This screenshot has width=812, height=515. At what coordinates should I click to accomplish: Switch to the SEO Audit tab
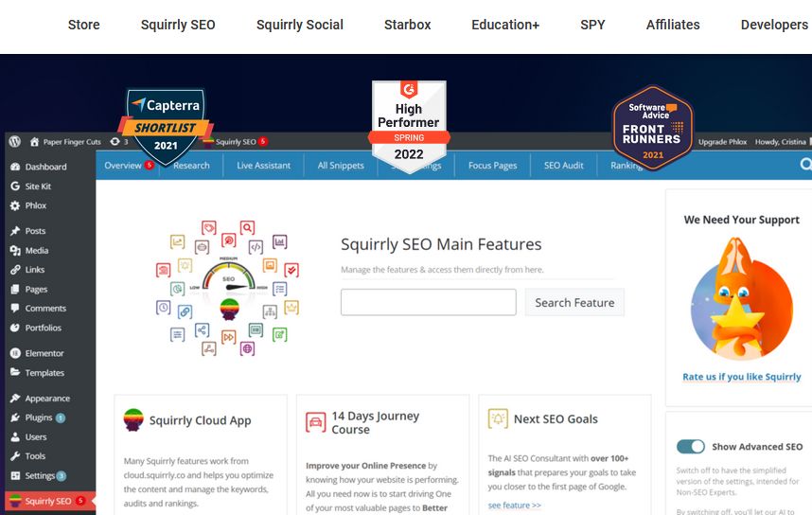[x=563, y=166]
